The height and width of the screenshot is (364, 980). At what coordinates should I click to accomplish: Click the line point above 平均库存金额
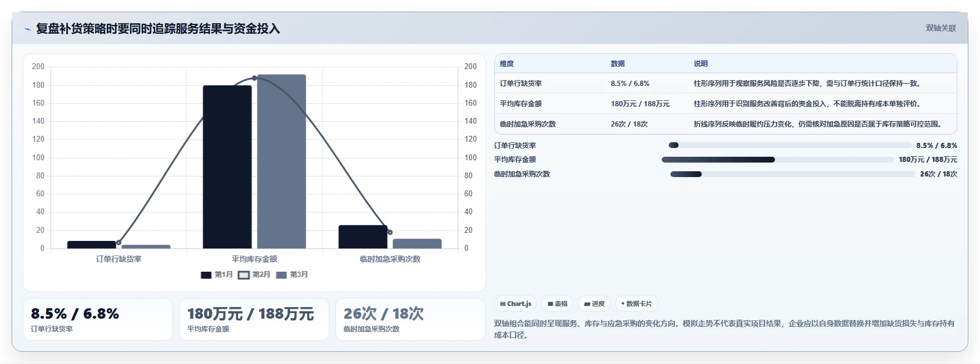coord(254,78)
